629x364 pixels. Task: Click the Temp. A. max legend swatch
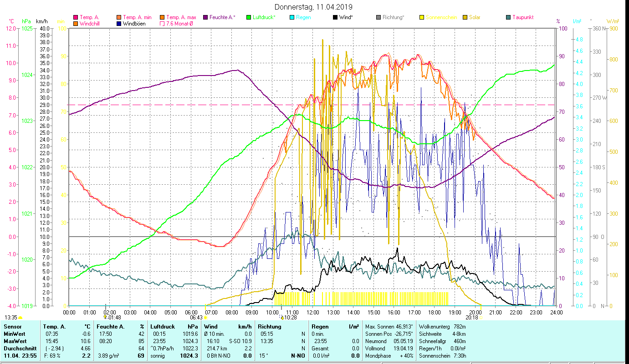[162, 17]
